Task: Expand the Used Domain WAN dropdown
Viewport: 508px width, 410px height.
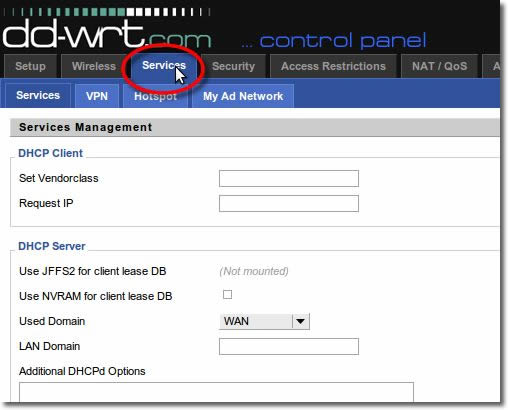Action: (264, 321)
